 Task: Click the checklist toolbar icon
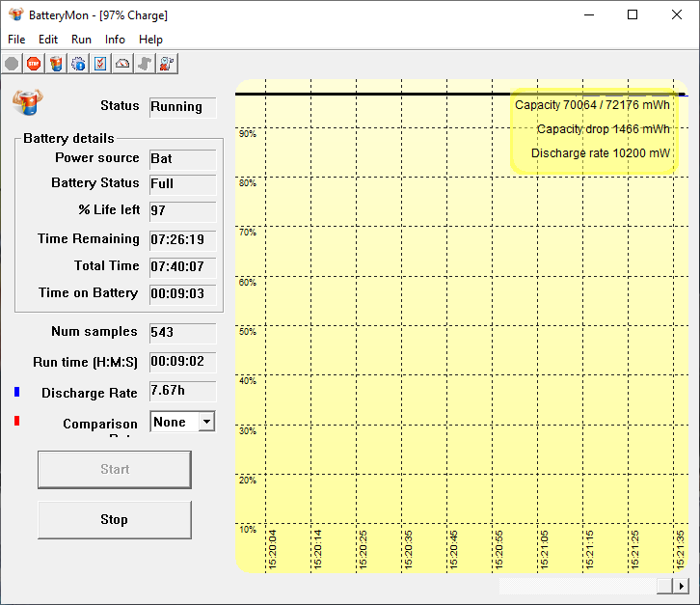100,64
